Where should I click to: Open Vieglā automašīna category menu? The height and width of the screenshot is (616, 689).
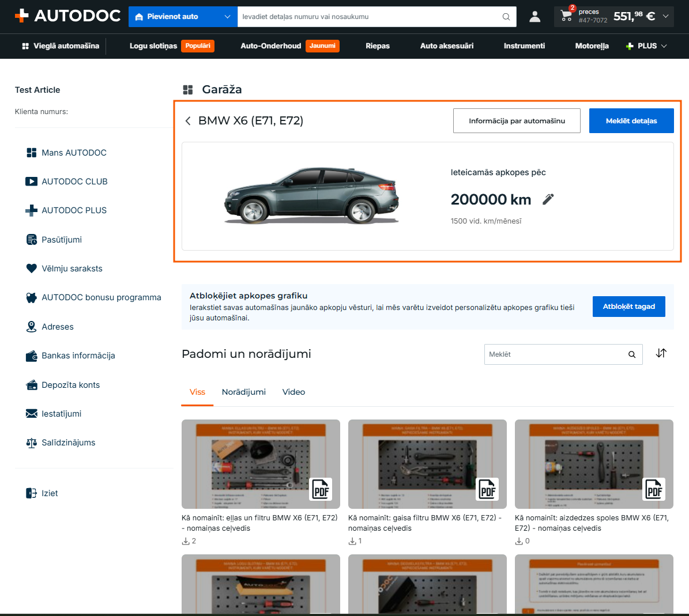pyautogui.click(x=61, y=46)
